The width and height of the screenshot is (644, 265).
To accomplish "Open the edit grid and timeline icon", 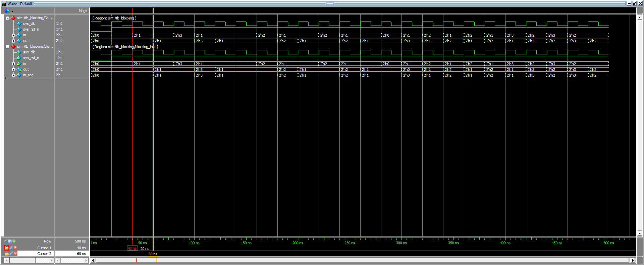I will click(10, 241).
